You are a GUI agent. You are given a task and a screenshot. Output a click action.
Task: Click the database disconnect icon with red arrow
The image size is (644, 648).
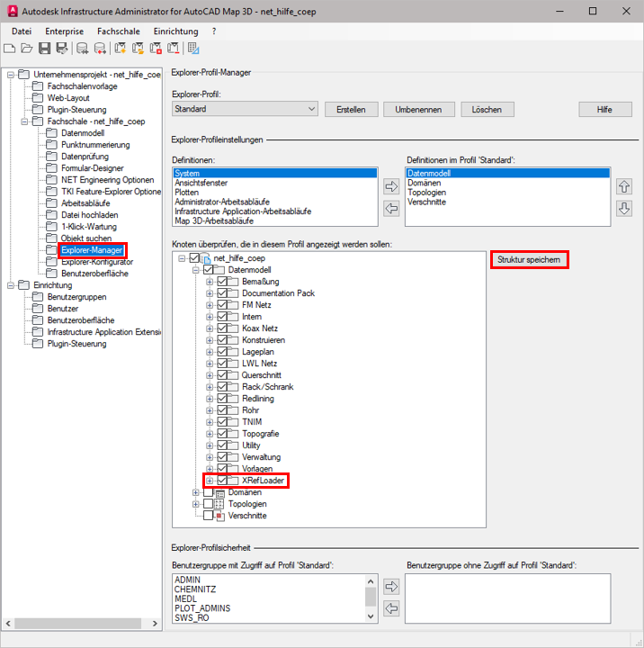tap(100, 49)
